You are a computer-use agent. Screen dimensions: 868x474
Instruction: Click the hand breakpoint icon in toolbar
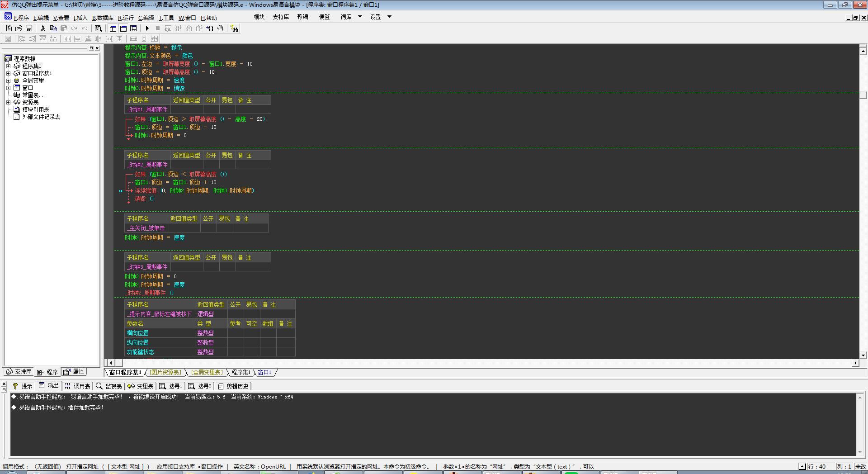tap(220, 28)
